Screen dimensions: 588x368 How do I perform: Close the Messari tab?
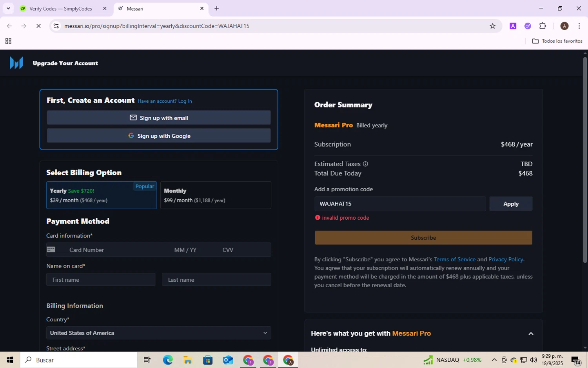(202, 8)
